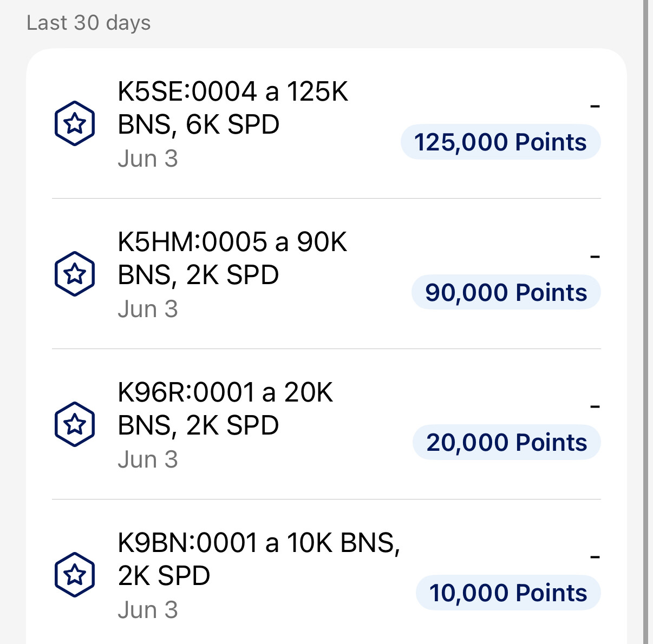Click the Last 30 days section header

[x=89, y=23]
